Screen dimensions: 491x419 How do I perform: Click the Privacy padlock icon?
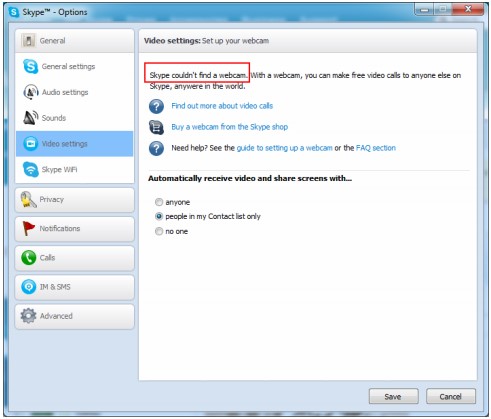click(28, 200)
